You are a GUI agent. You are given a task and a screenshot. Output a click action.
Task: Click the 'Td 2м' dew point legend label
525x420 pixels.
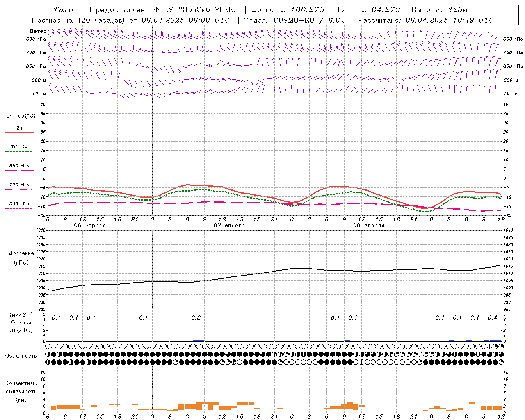click(x=19, y=147)
